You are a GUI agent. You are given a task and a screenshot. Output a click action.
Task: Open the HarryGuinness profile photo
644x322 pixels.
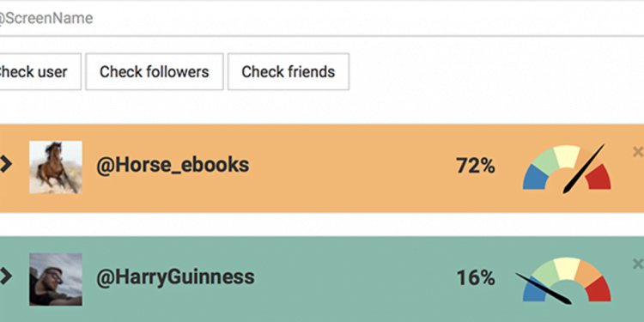56,279
